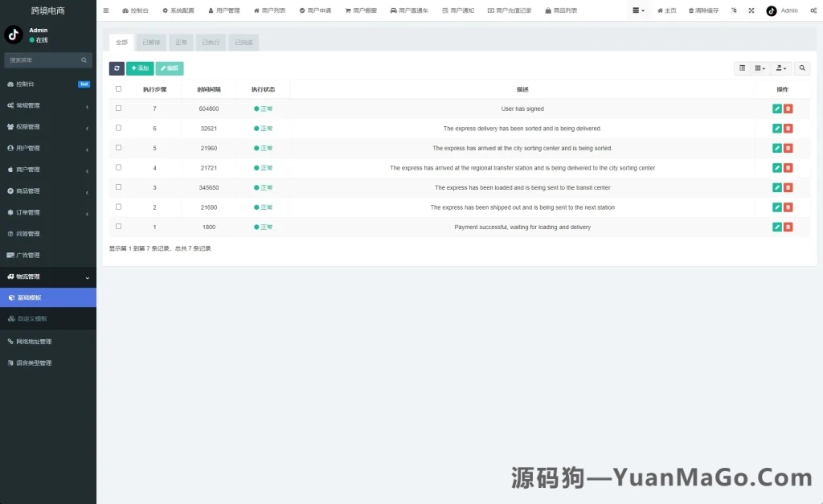The height and width of the screenshot is (504, 823).
Task: Click the 添加 add button
Action: coord(139,68)
